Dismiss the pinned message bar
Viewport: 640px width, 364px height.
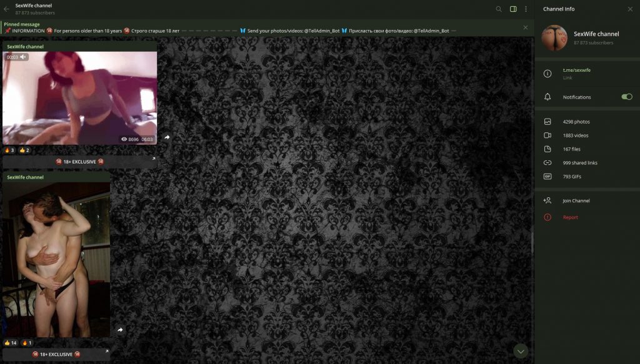(526, 27)
